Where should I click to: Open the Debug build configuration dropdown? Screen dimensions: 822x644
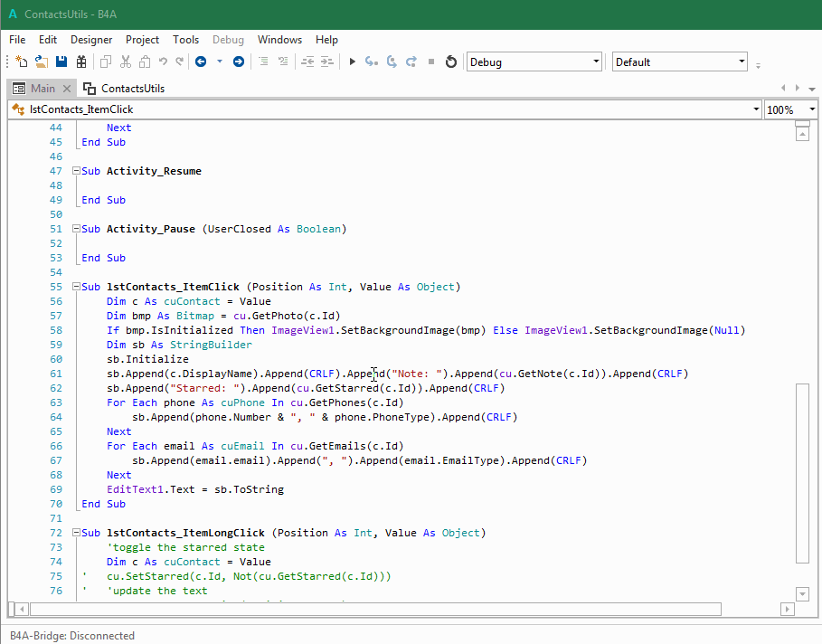(534, 62)
